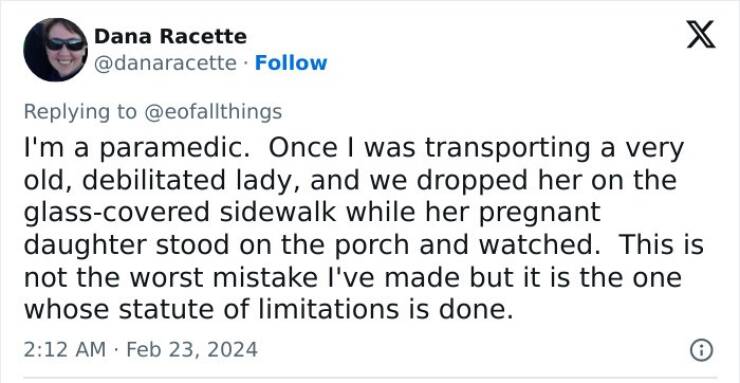This screenshot has width=740, height=383.
Task: Open the @eofallthings mention
Action: click(213, 112)
